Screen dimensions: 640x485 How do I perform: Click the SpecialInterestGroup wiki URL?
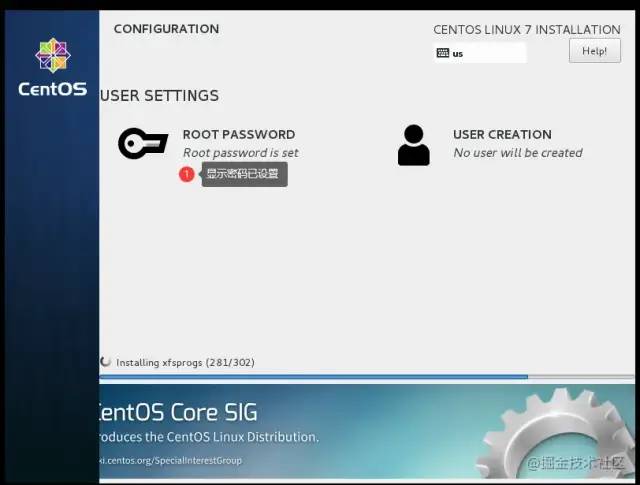tap(171, 461)
